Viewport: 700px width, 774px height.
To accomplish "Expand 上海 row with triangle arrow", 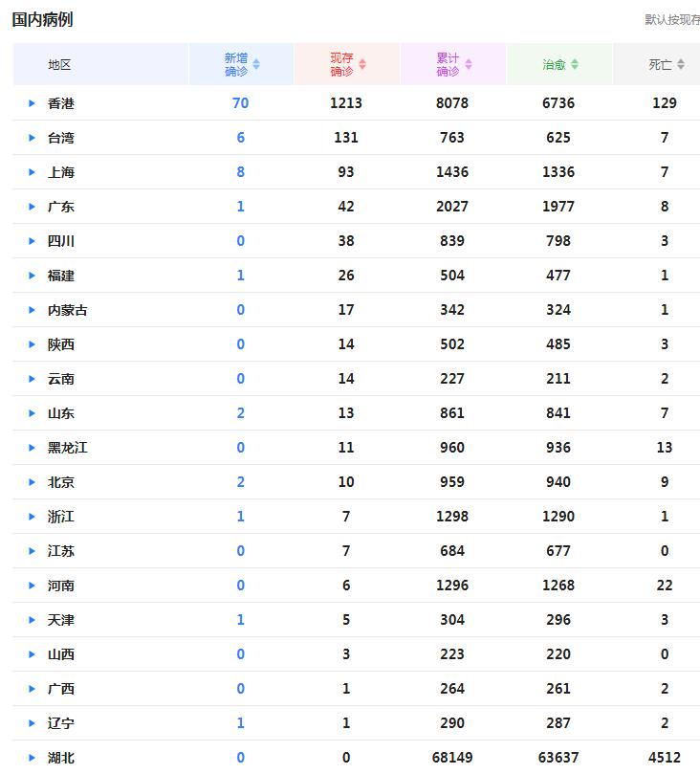I will pyautogui.click(x=32, y=172).
